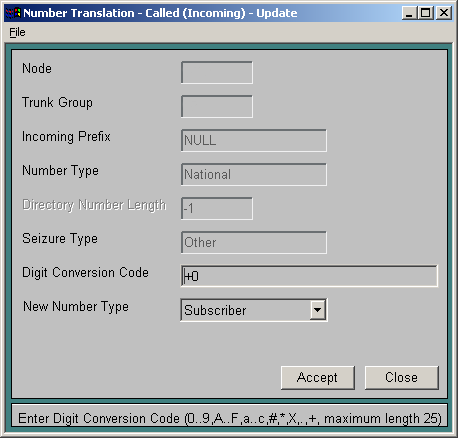Click the Number Type label
Viewport: 458px width, 438px height.
60,171
